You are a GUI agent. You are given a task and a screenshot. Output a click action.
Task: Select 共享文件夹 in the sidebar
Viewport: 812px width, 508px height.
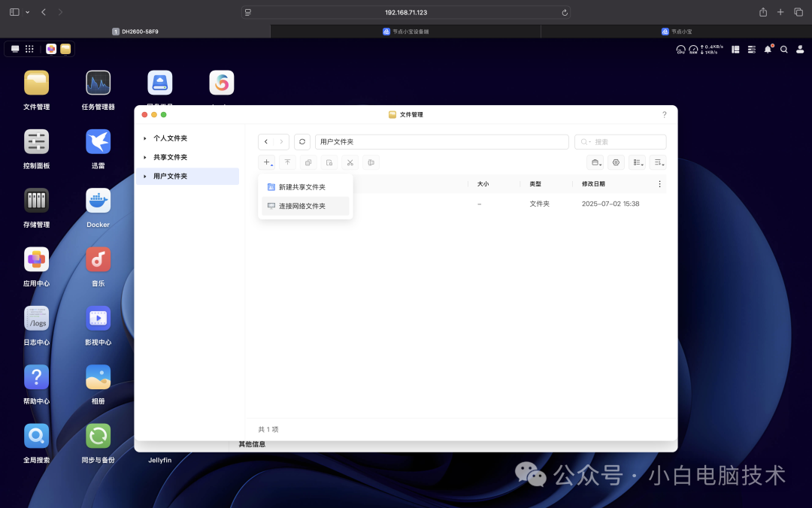pyautogui.click(x=170, y=157)
